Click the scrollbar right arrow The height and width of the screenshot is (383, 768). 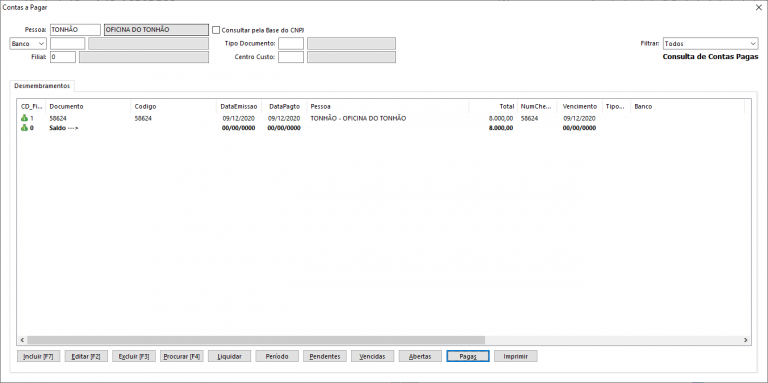[x=745, y=340]
